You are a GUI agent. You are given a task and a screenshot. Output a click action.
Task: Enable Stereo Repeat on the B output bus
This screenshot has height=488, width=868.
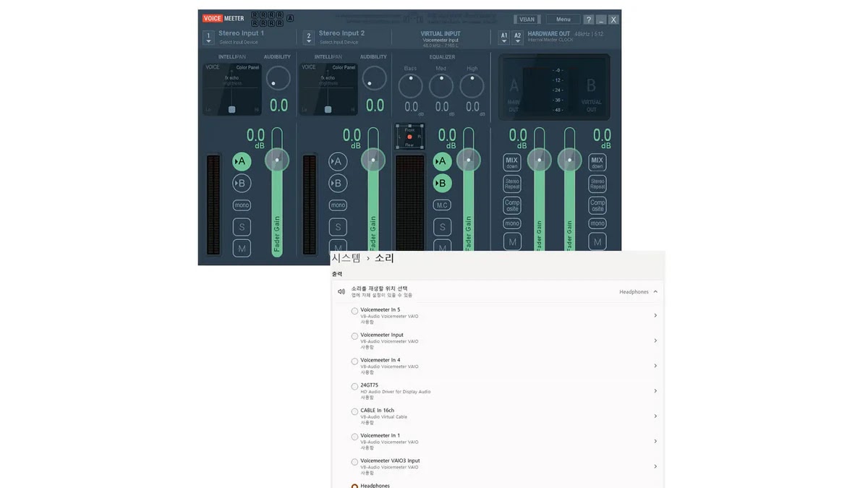(x=597, y=184)
